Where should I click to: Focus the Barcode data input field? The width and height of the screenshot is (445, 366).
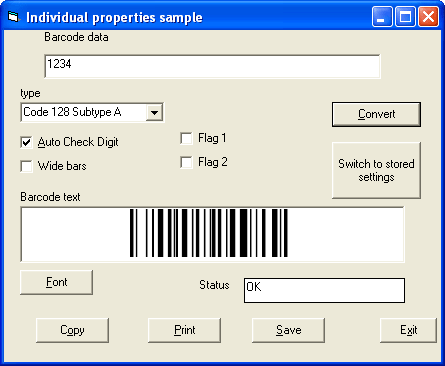coord(212,66)
